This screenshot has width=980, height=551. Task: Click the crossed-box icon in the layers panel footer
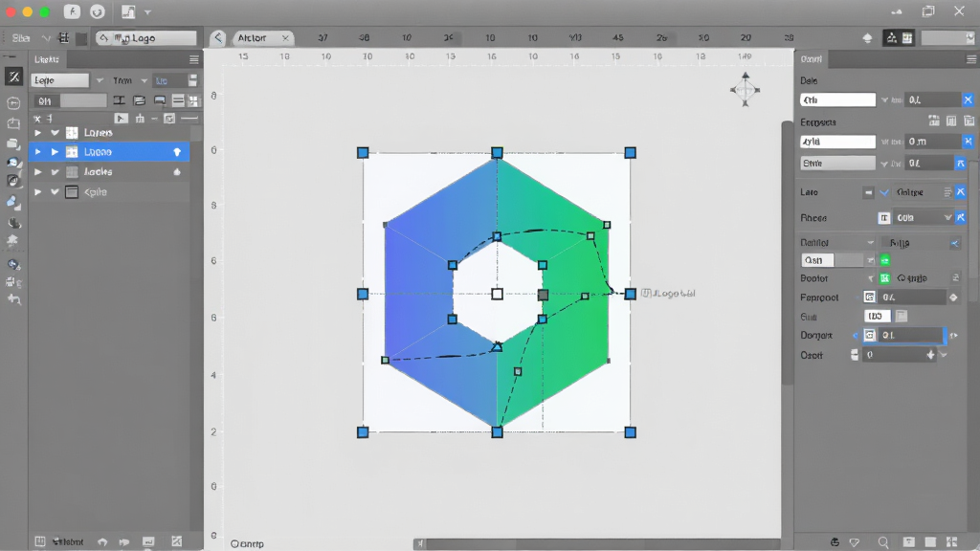pos(177,541)
